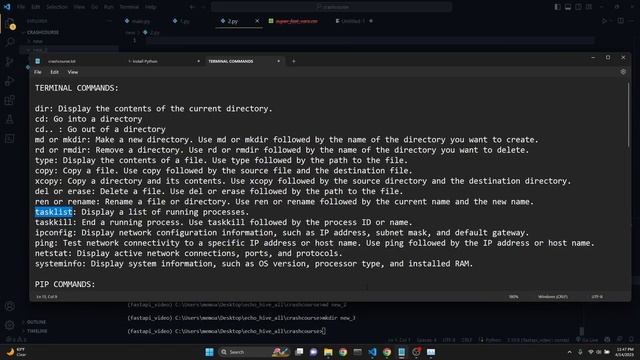Click the word systeminfo in Notepad

pos(58,264)
